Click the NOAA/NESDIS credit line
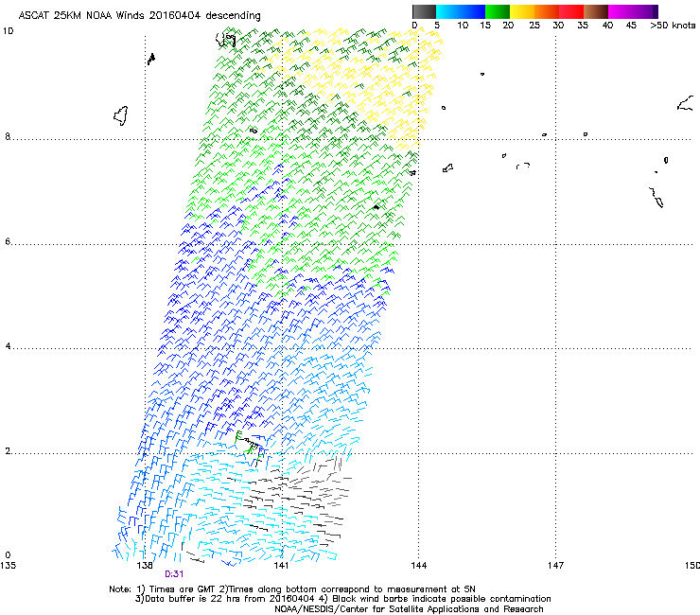 pyautogui.click(x=409, y=609)
